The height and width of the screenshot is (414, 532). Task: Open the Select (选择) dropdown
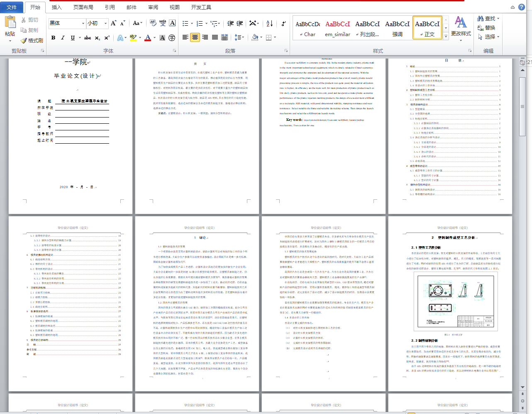tap(488, 37)
